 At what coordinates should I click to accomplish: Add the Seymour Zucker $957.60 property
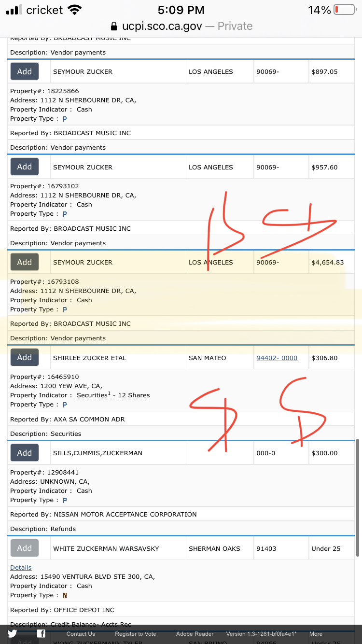click(x=25, y=167)
